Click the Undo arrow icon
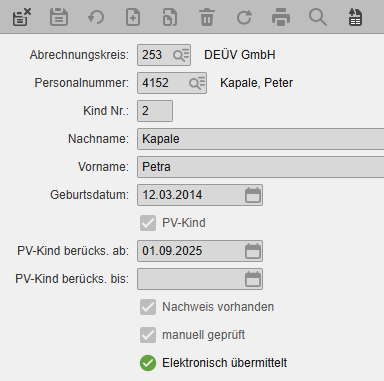The height and width of the screenshot is (381, 384). click(x=96, y=17)
